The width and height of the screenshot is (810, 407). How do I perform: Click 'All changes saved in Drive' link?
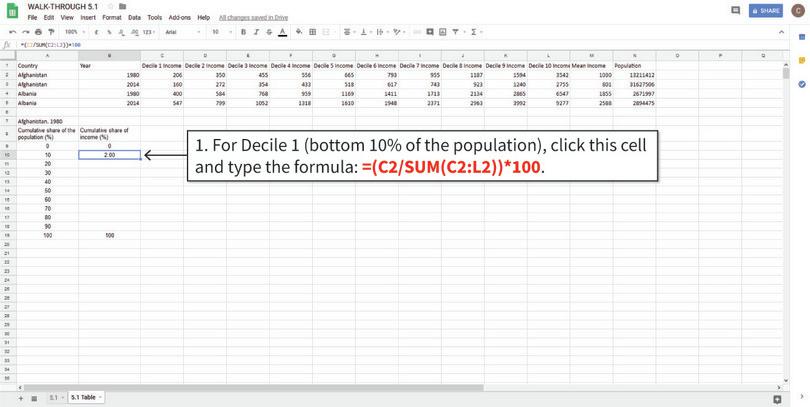pos(253,18)
